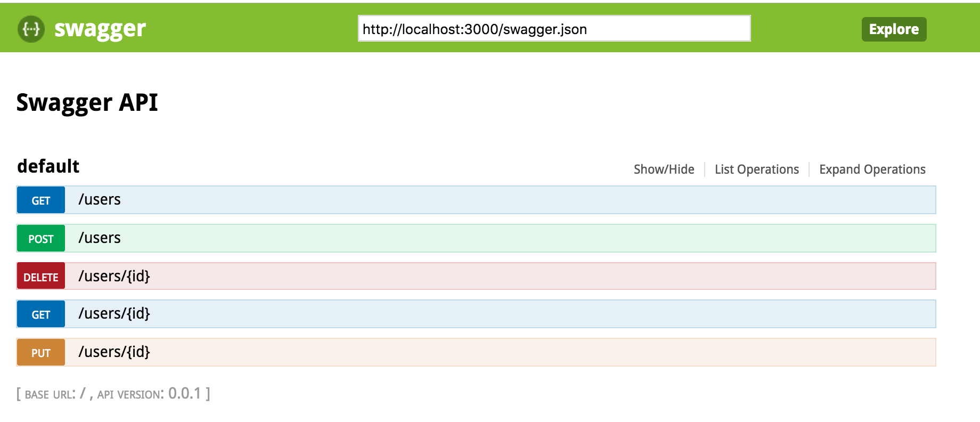Expand the GET /users operation path

pyautogui.click(x=100, y=200)
